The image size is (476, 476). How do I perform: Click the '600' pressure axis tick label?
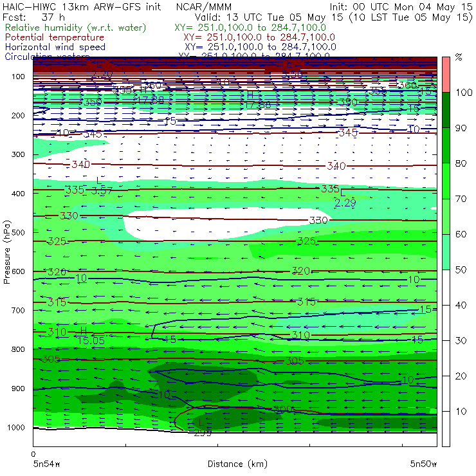pos(18,271)
